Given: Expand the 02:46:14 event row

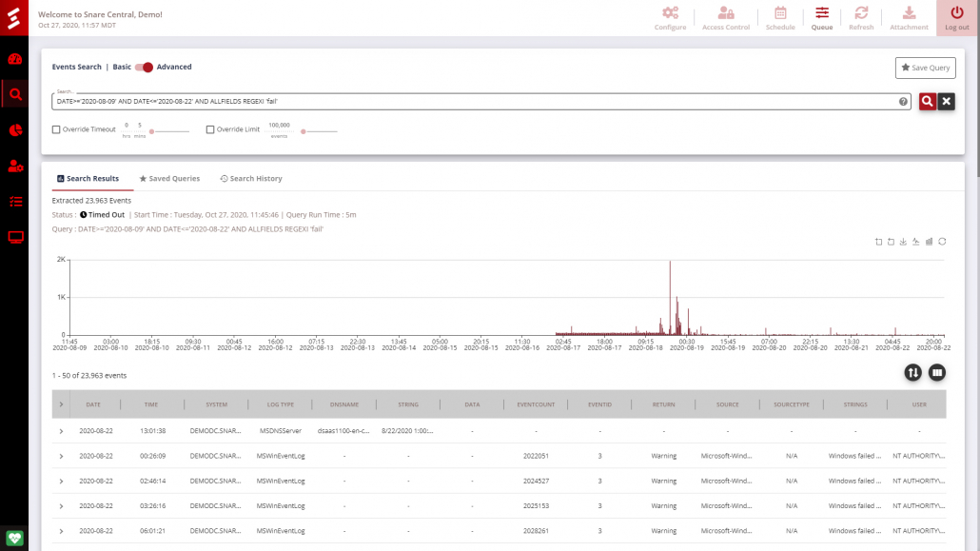Looking at the screenshot, I should (x=61, y=481).
